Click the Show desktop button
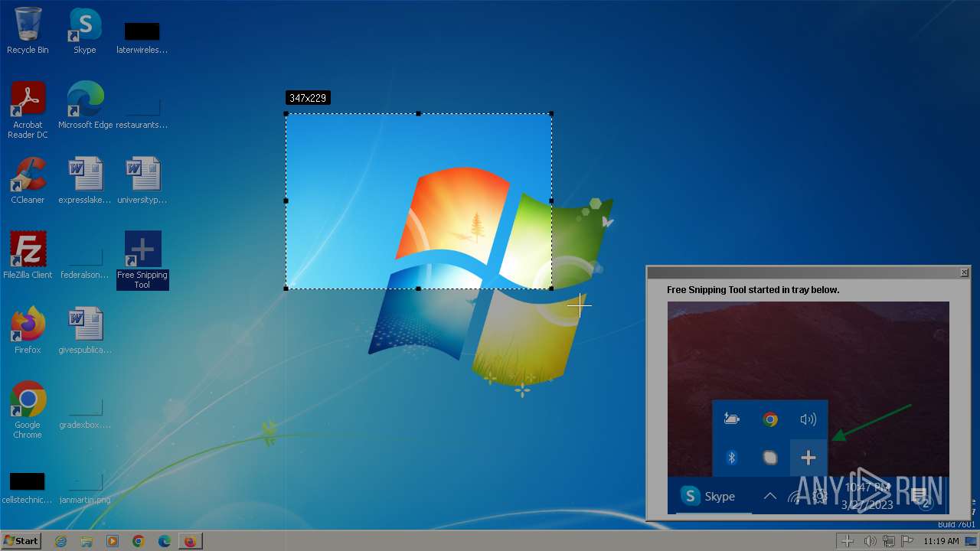This screenshot has height=551, width=980. 971,541
